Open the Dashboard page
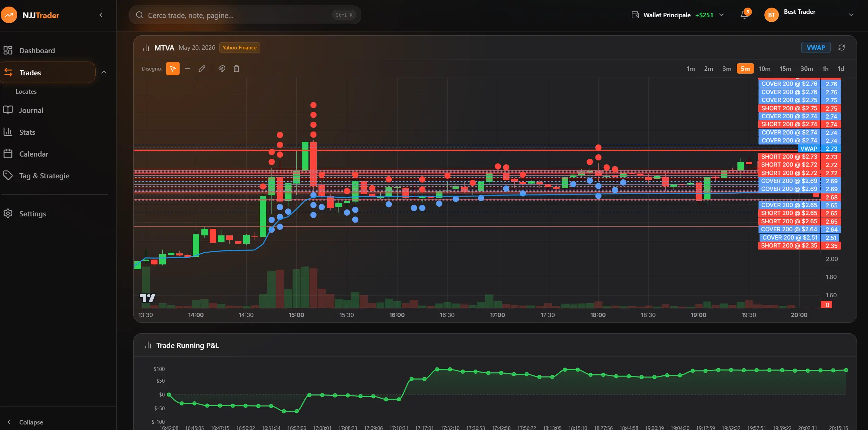 (x=37, y=50)
